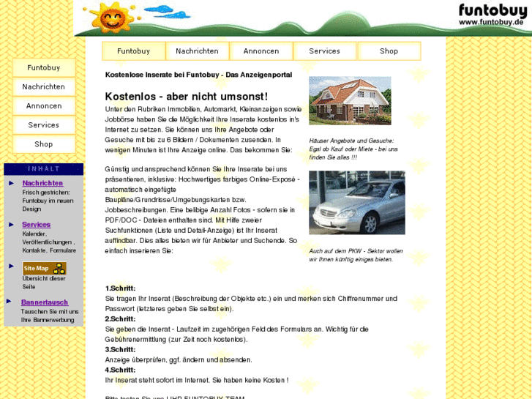Screen dimensions: 532x399
Task: Click the caption 'Auch auf dem PKW - Sektor wollen'
Action: [356, 251]
